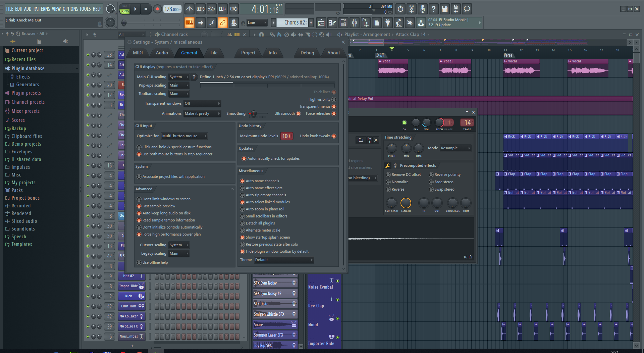Toggle Automatically check for updates
This screenshot has height=353, width=644.
point(244,158)
